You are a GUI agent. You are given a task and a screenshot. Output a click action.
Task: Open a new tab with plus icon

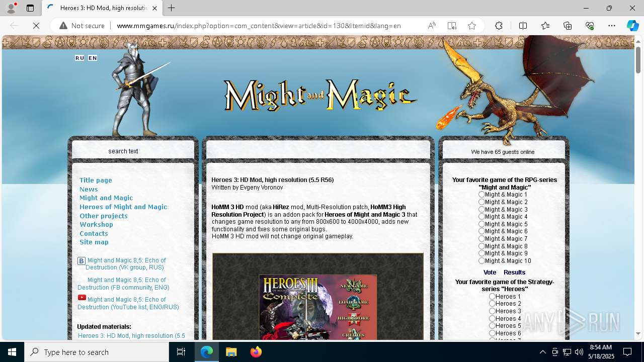[x=172, y=8]
